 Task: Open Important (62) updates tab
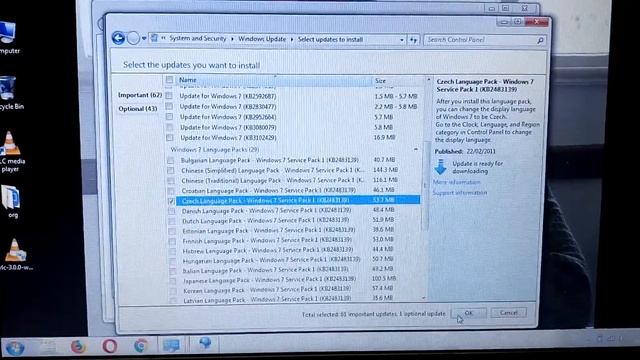click(140, 95)
